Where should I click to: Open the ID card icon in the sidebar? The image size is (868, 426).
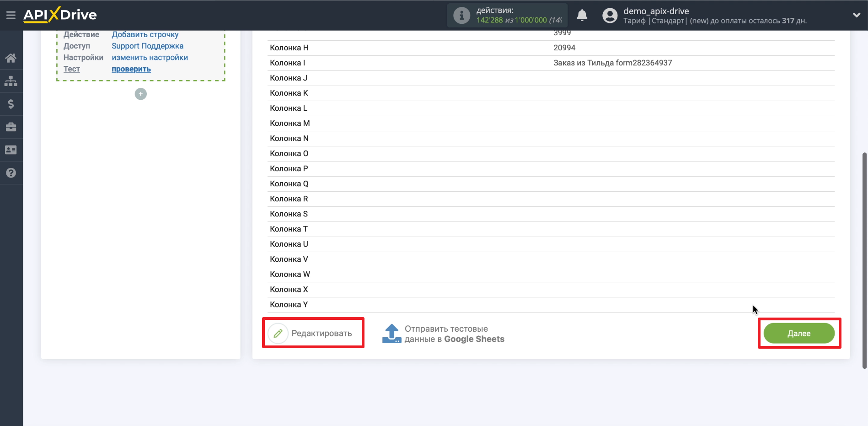(x=11, y=150)
